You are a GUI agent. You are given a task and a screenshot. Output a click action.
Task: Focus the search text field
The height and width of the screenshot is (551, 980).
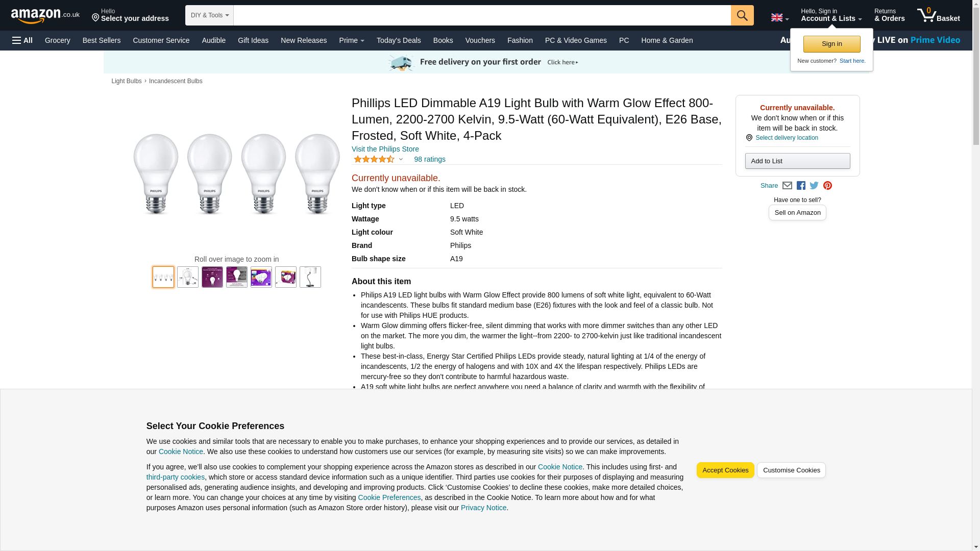[x=481, y=15]
